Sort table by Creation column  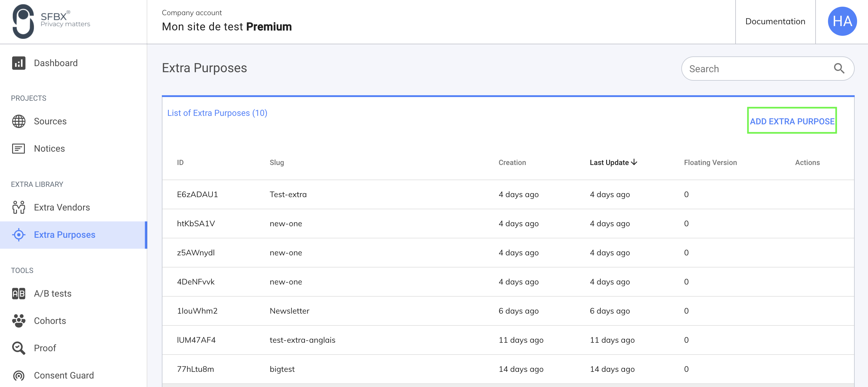[x=512, y=163]
